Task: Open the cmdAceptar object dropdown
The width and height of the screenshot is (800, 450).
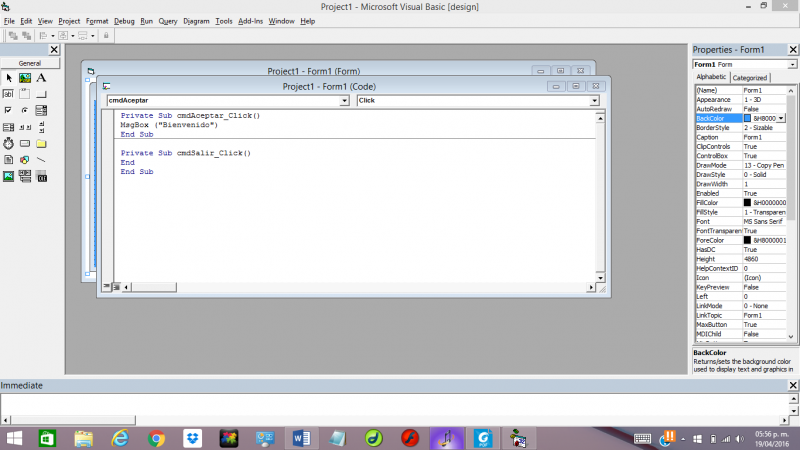Action: click(344, 101)
